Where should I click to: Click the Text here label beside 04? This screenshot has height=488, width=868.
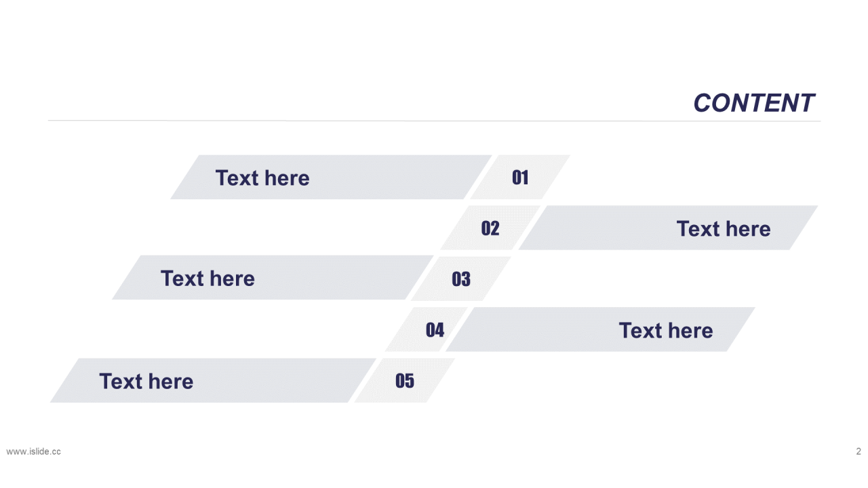coord(666,330)
